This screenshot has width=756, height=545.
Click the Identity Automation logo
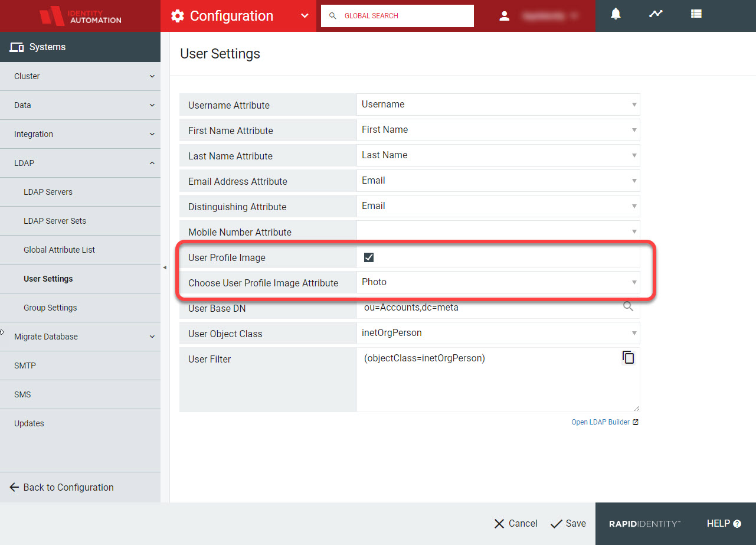[80, 16]
